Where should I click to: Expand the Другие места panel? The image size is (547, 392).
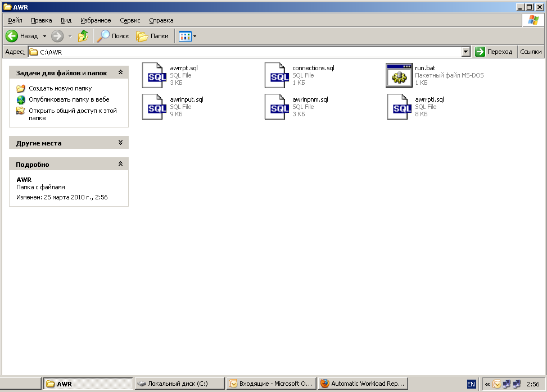click(120, 143)
